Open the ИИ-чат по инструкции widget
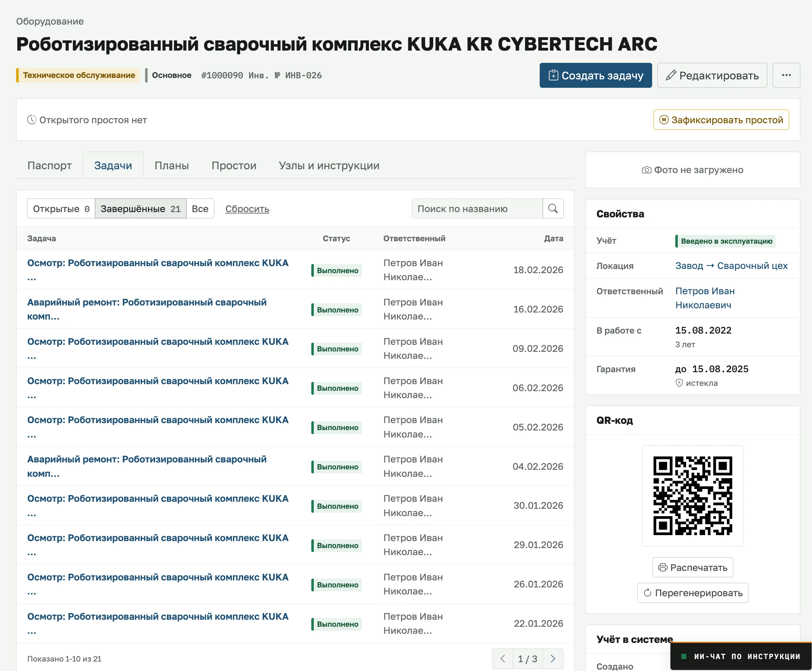The image size is (812, 671). tap(741, 656)
